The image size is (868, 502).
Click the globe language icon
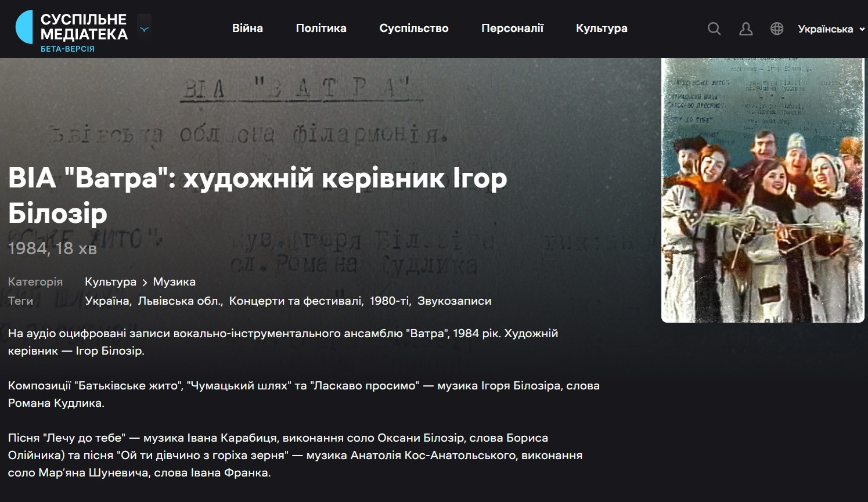point(777,29)
